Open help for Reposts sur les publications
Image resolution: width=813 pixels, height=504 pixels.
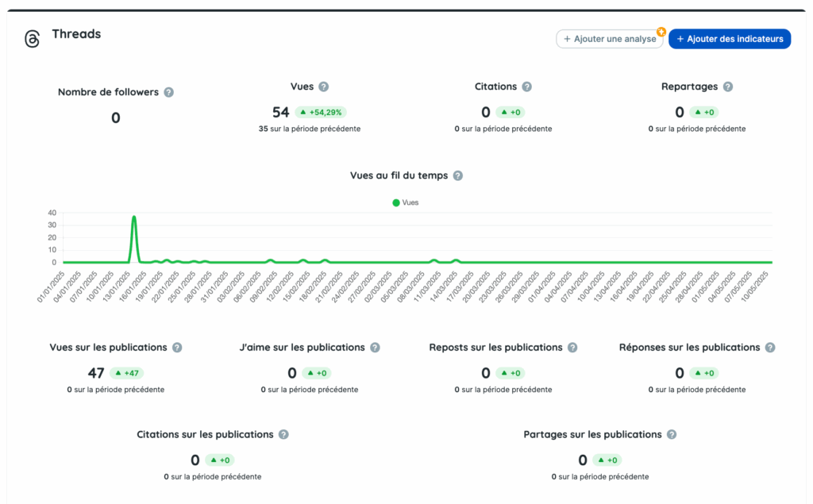(x=572, y=348)
